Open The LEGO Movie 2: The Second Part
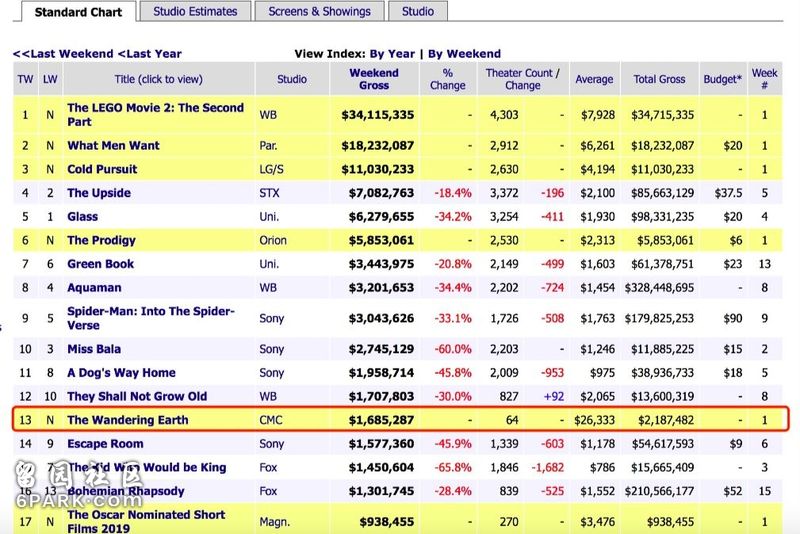The image size is (800, 534). tap(156, 115)
